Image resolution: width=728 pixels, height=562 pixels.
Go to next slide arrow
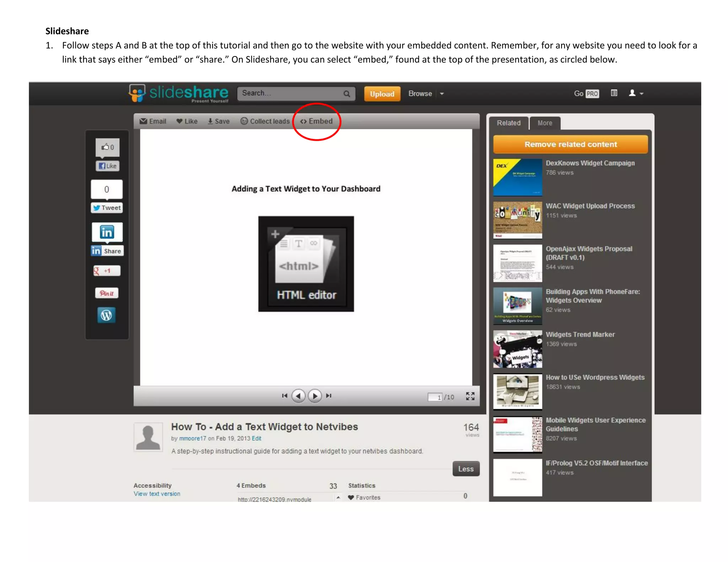click(x=315, y=396)
